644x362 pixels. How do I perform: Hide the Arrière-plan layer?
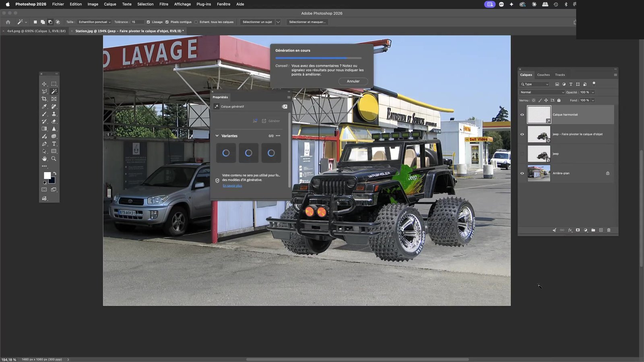click(x=522, y=173)
